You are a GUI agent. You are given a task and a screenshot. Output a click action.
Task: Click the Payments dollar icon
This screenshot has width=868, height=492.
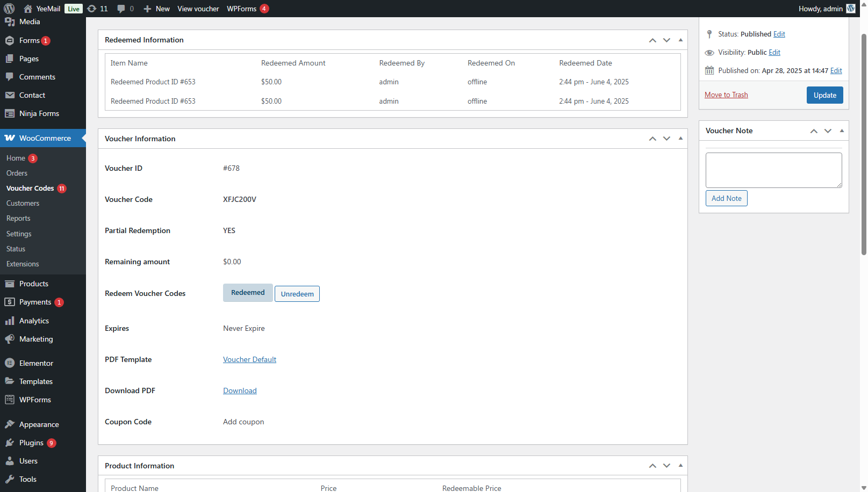(x=10, y=302)
